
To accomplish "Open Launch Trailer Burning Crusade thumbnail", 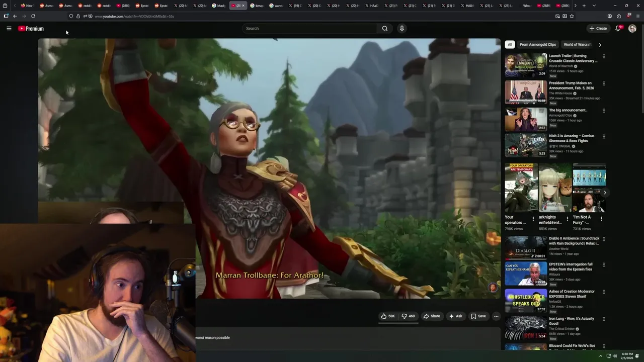I will click(x=526, y=65).
